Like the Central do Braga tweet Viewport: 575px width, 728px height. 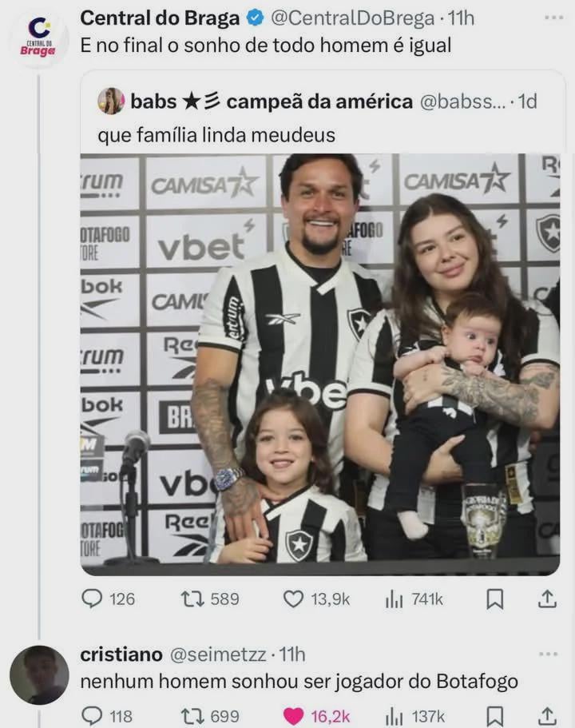[x=294, y=599]
